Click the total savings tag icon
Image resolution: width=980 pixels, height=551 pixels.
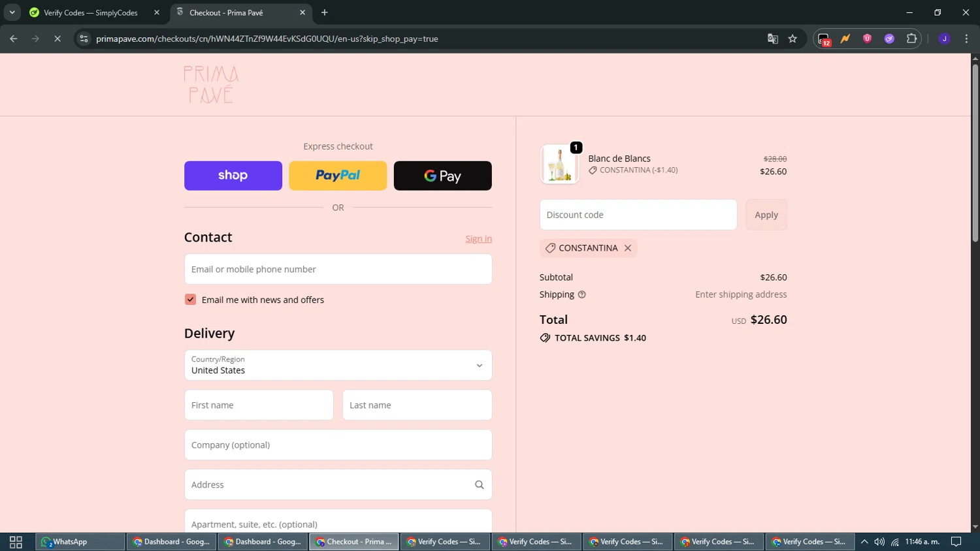(x=545, y=338)
